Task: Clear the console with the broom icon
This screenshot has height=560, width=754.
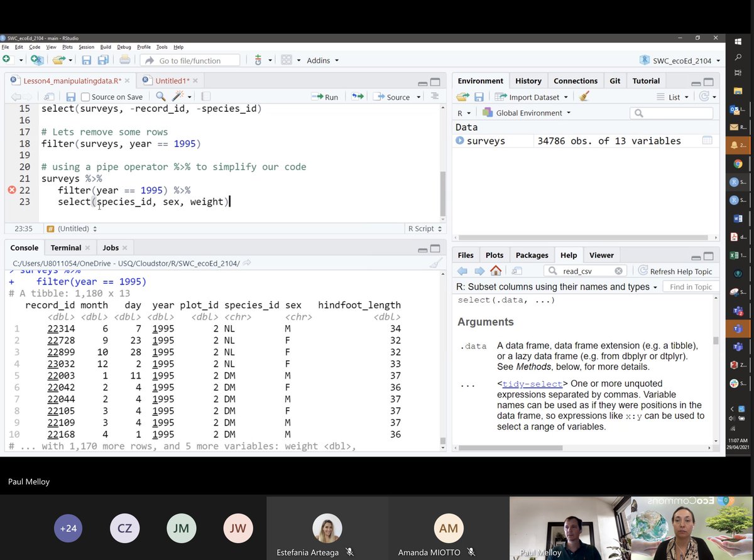Action: [x=435, y=264]
